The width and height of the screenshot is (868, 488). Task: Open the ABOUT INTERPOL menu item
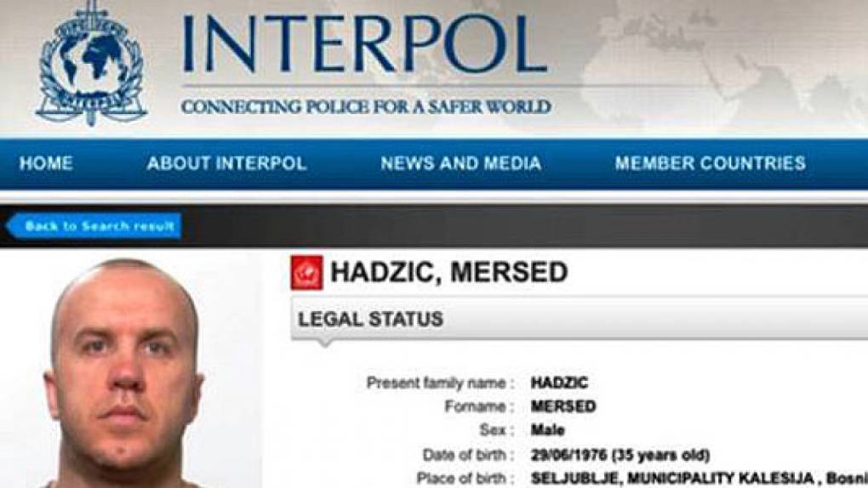(x=226, y=163)
